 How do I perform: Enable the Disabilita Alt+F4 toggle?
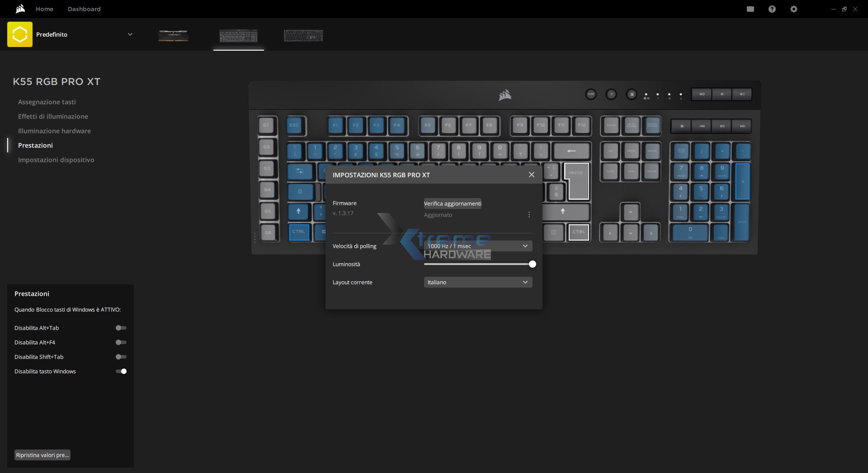121,342
